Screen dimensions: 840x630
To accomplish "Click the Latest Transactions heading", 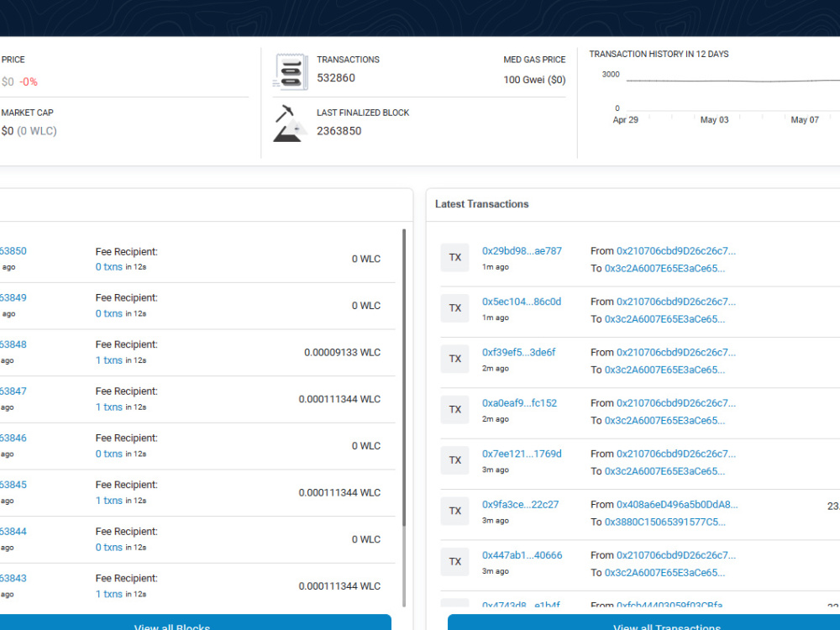I will pyautogui.click(x=481, y=204).
